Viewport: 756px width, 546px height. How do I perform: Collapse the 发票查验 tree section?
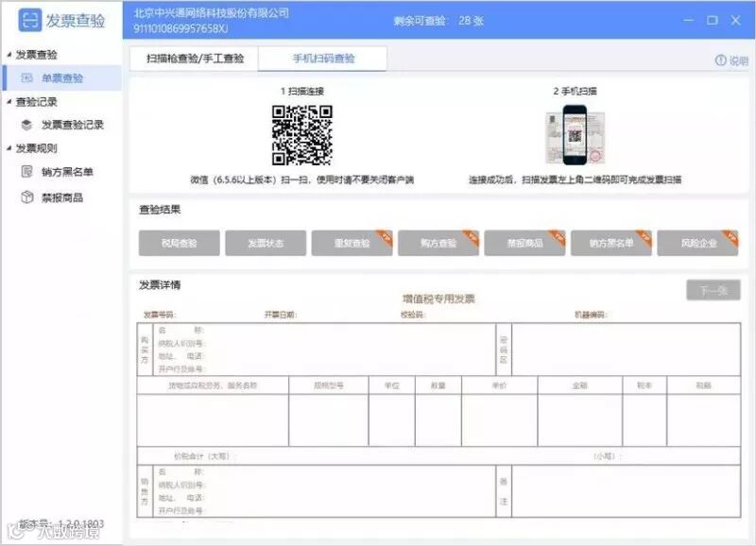(9, 55)
